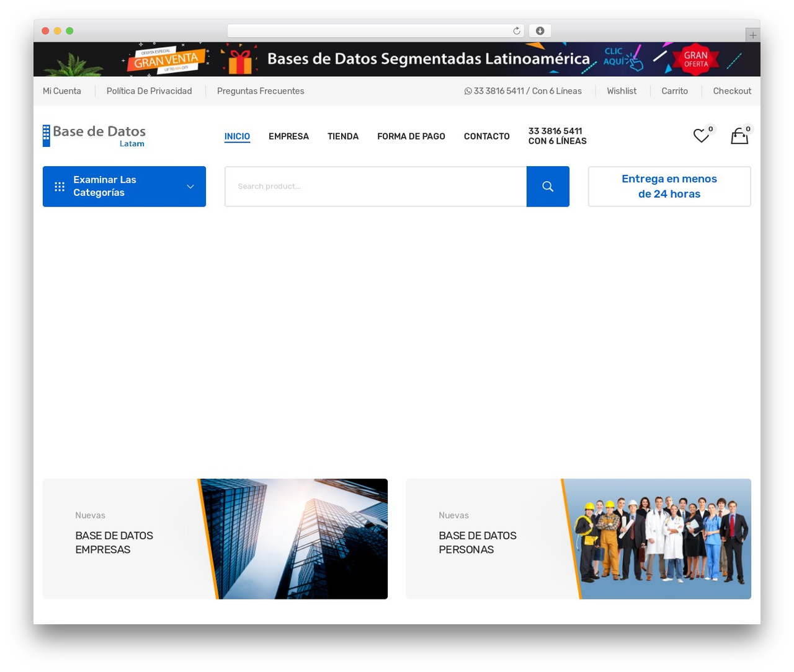794x672 pixels.
Task: Click the Base de Datos Latam logo
Action: click(94, 136)
